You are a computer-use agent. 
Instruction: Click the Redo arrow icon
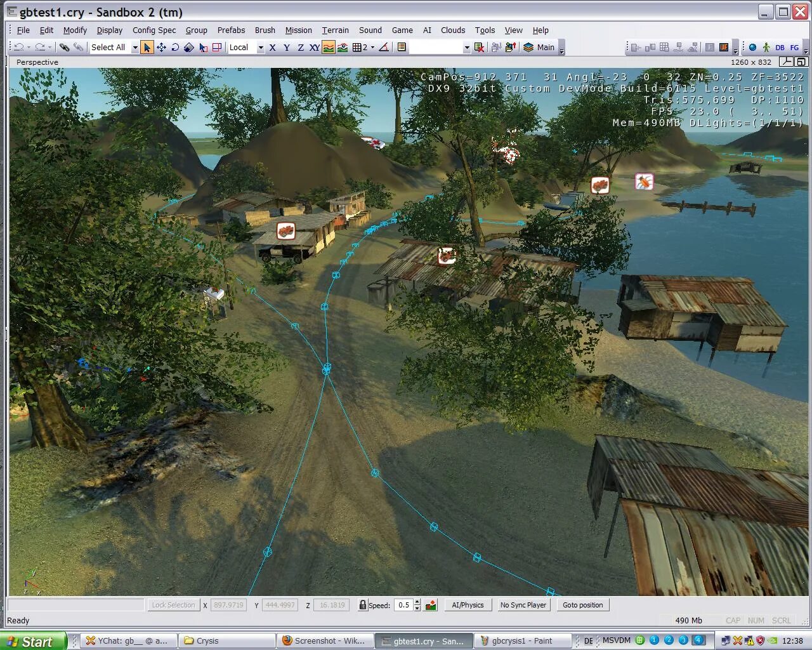(40, 48)
